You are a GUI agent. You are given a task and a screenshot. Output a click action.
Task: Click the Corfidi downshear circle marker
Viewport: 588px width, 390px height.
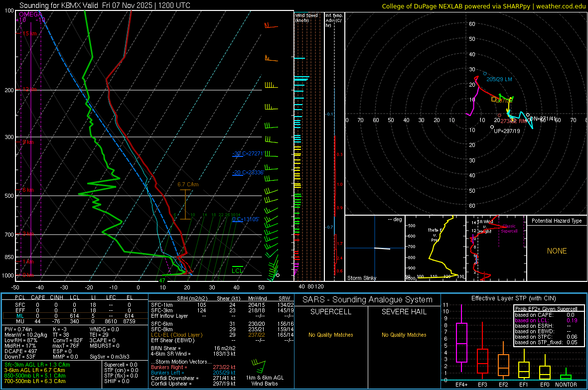pos(528,115)
